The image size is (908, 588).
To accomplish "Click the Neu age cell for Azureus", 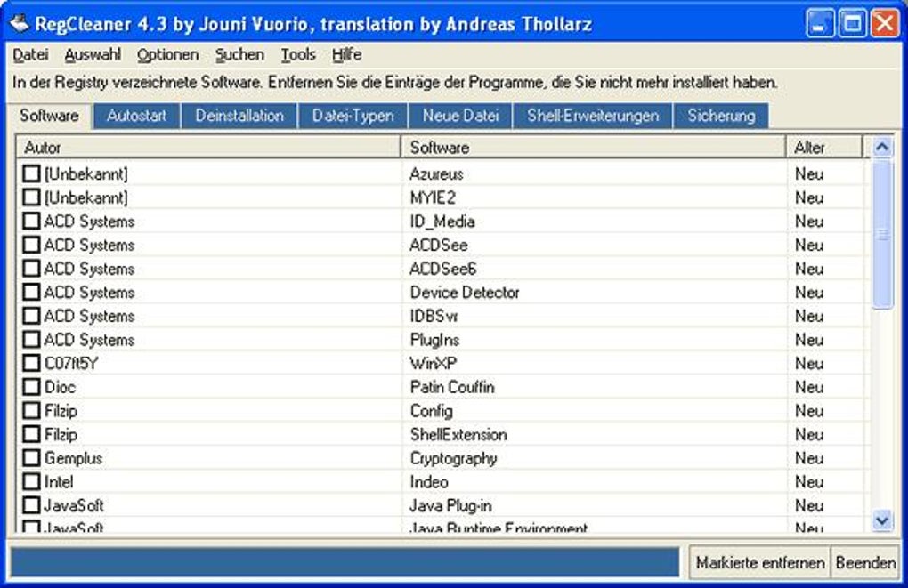I will [809, 173].
